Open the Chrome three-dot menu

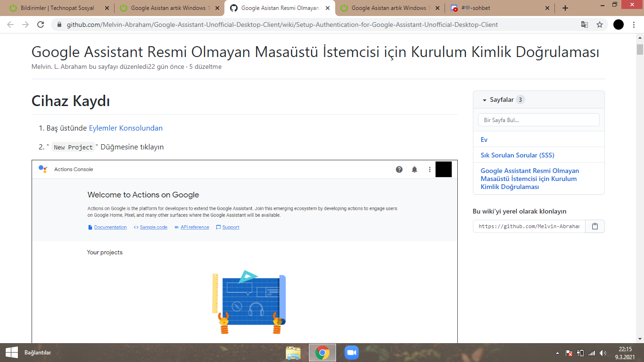tap(635, 25)
